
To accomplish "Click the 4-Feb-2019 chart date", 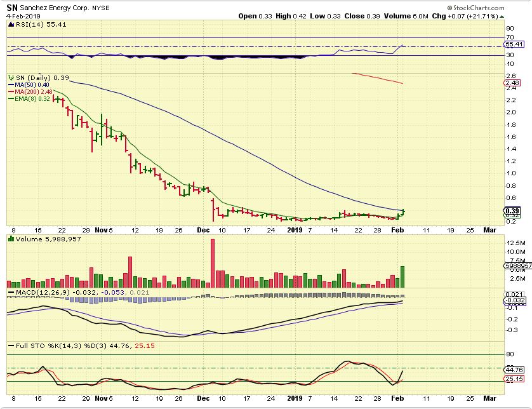I will (x=23, y=16).
